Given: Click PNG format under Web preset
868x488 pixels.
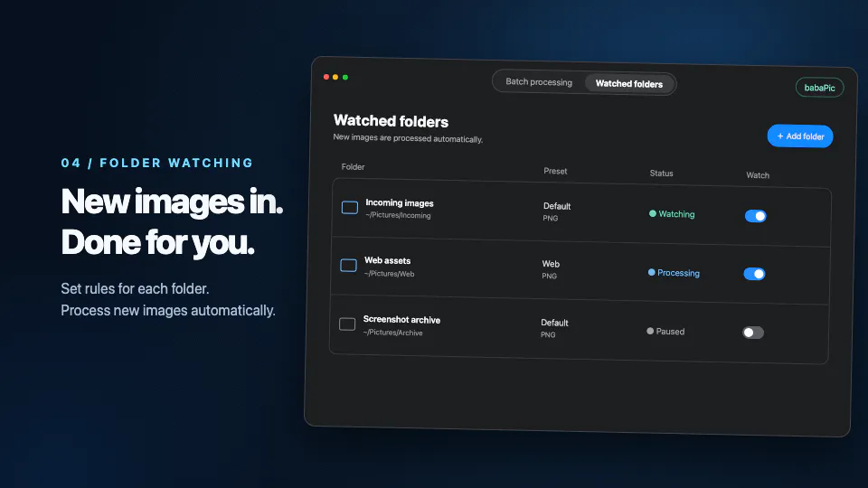Looking at the screenshot, I should [x=549, y=277].
